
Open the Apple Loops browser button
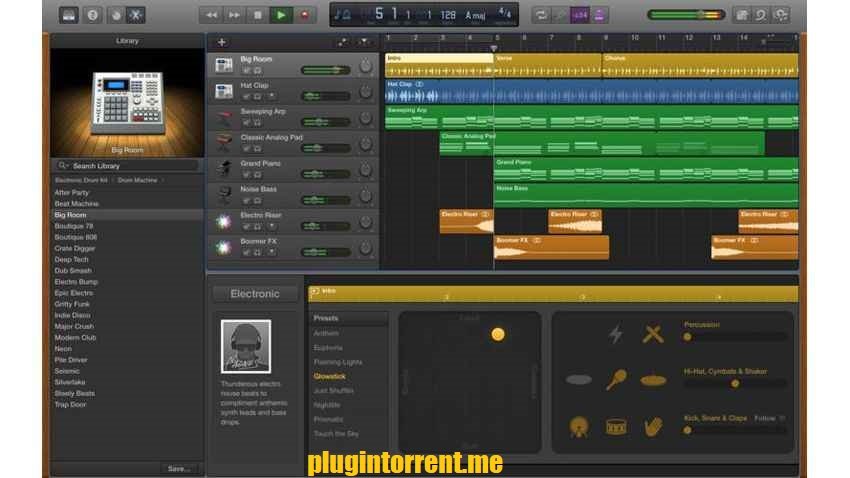tap(761, 15)
